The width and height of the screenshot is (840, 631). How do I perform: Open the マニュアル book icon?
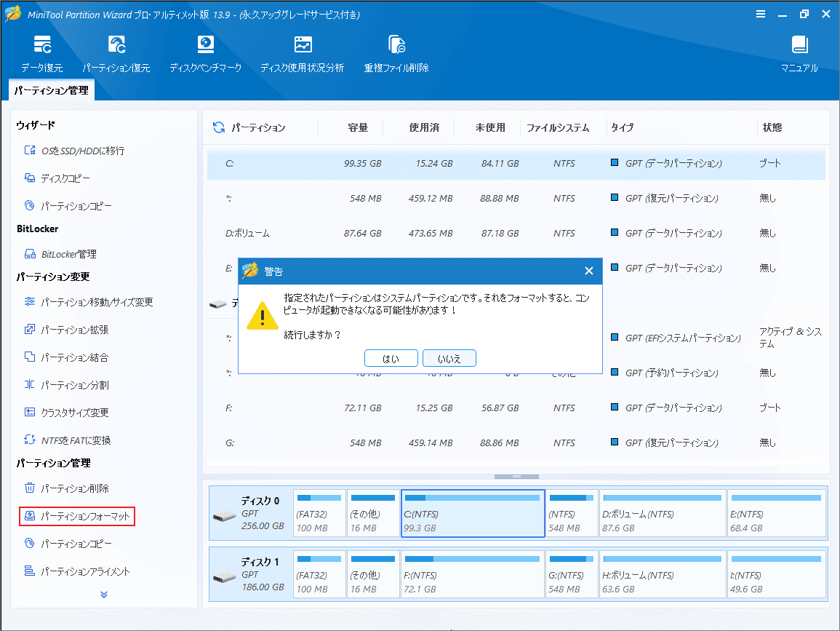799,44
